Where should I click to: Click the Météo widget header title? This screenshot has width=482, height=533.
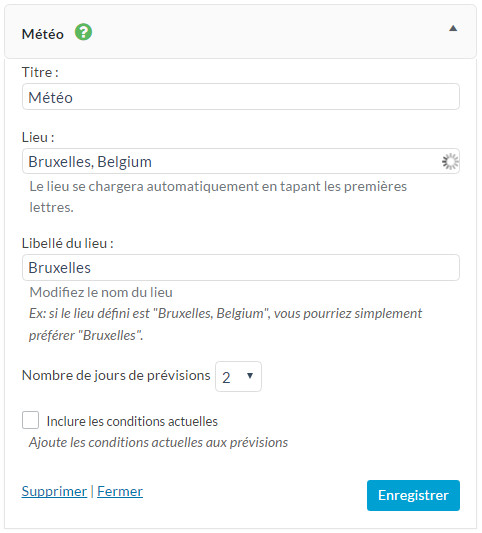coord(42,34)
